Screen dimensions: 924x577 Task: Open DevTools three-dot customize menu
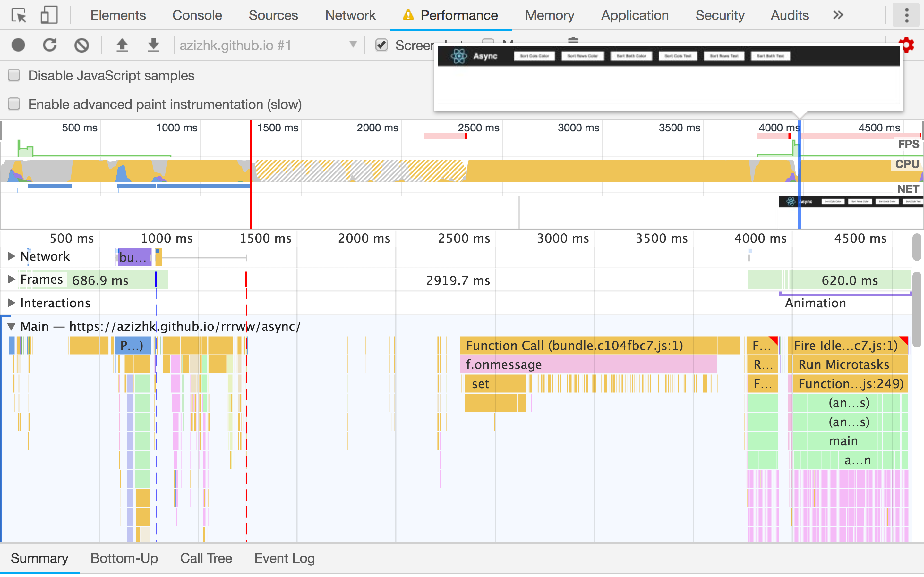coord(906,15)
